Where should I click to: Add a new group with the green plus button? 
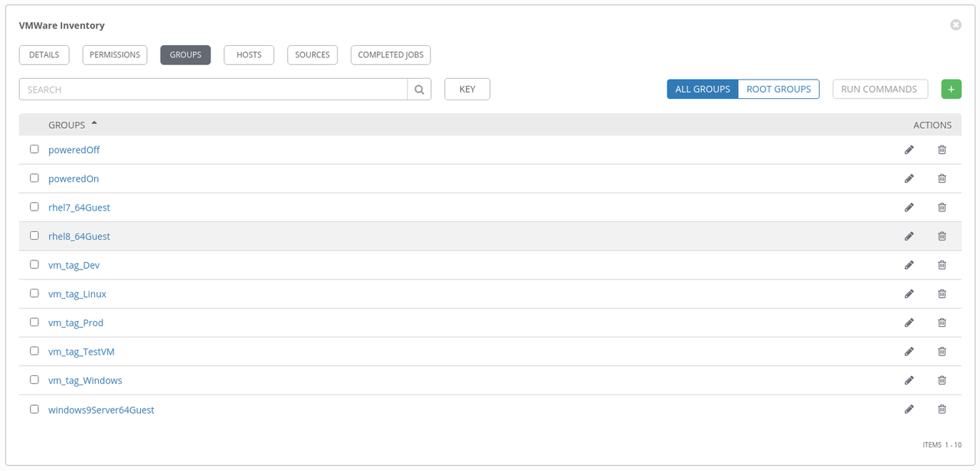point(951,89)
